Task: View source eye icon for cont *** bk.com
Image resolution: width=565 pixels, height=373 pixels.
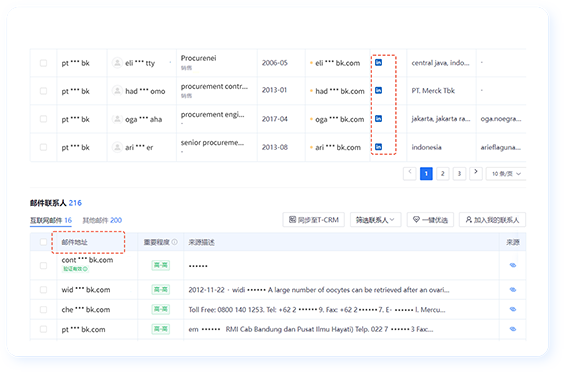Action: click(513, 265)
